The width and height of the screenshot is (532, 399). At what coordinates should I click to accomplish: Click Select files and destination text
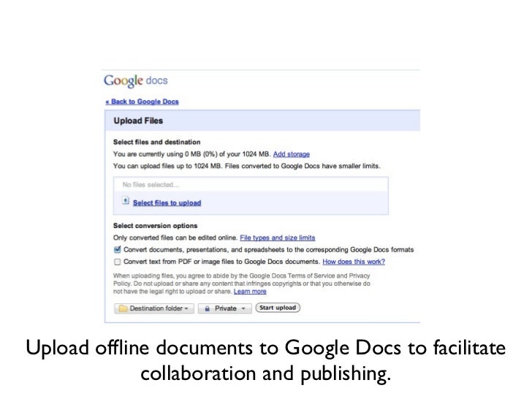[x=156, y=142]
